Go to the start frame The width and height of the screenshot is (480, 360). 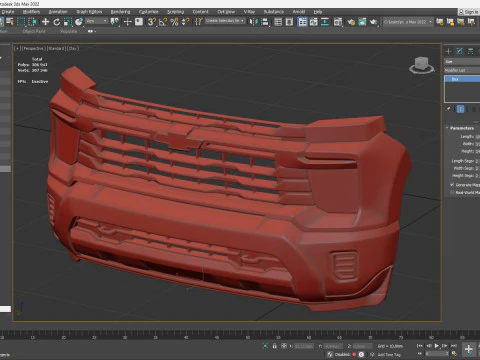click(x=420, y=346)
